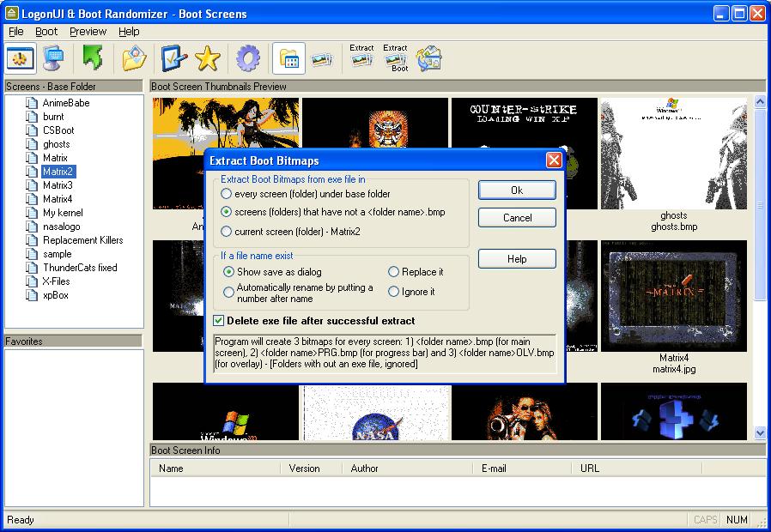The height and width of the screenshot is (532, 771).
Task: Click the Help button in the dialog
Action: 517,259
